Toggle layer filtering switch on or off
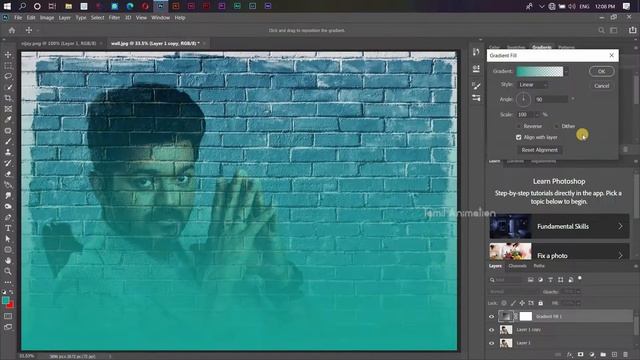Screen dimensions: 640x360 580,278
